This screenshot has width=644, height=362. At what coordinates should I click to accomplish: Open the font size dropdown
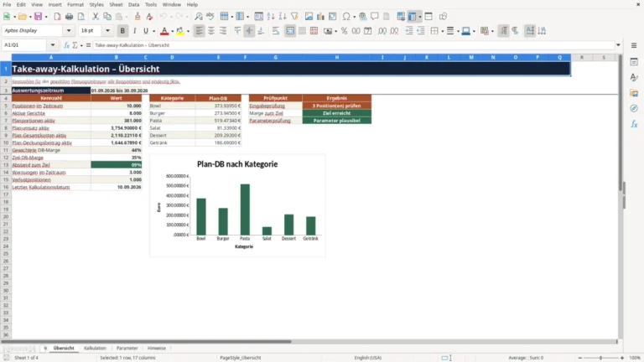pyautogui.click(x=107, y=30)
